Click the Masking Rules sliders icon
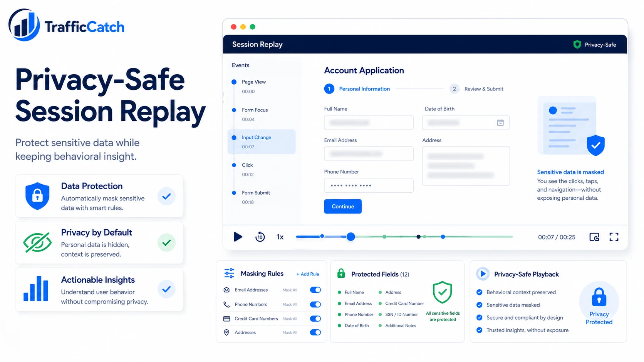Viewport: 644px width, 362px height. [229, 274]
